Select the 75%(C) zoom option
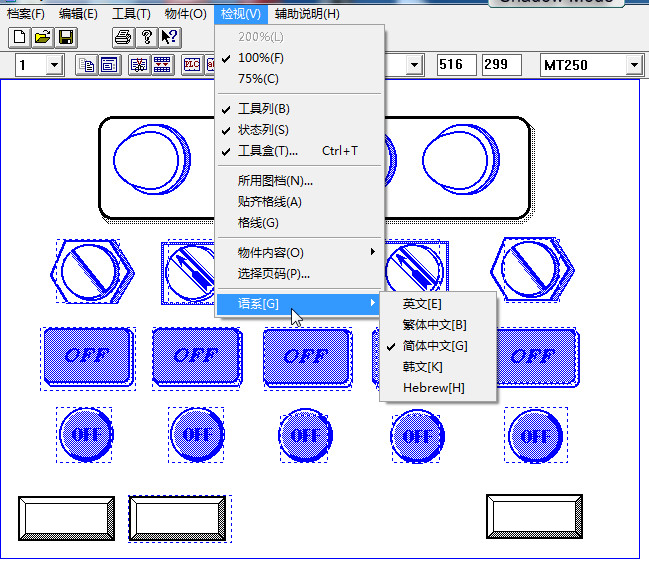This screenshot has width=649, height=563. tap(258, 78)
